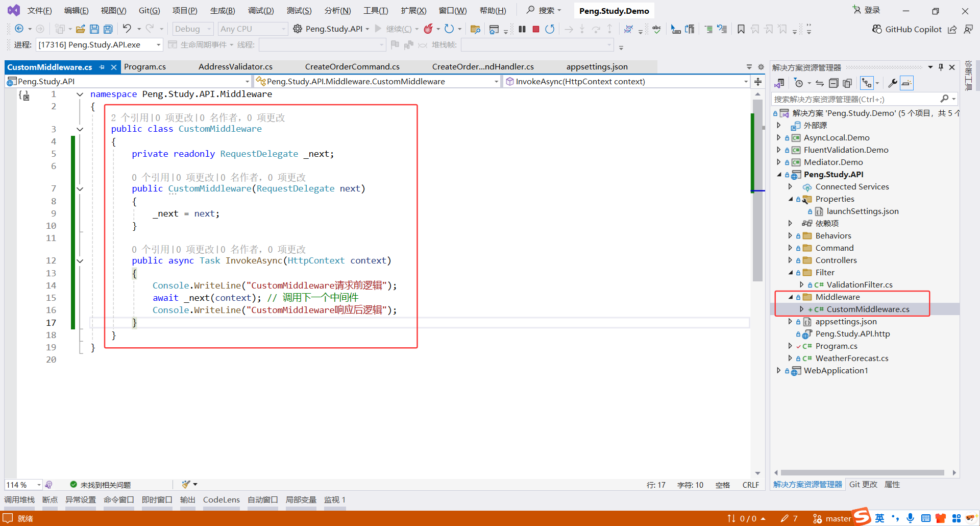Click the Share icon beside GitHub Copilot
The image size is (980, 526).
click(952, 29)
